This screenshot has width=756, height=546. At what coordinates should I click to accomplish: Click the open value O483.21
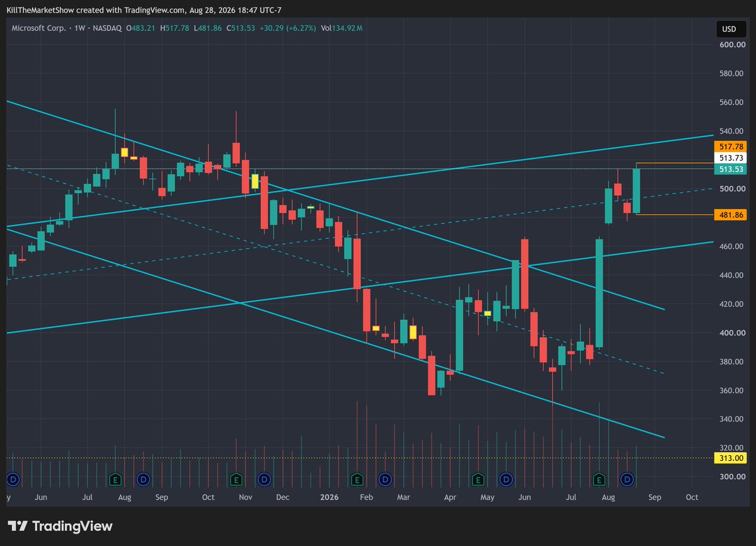coord(142,28)
